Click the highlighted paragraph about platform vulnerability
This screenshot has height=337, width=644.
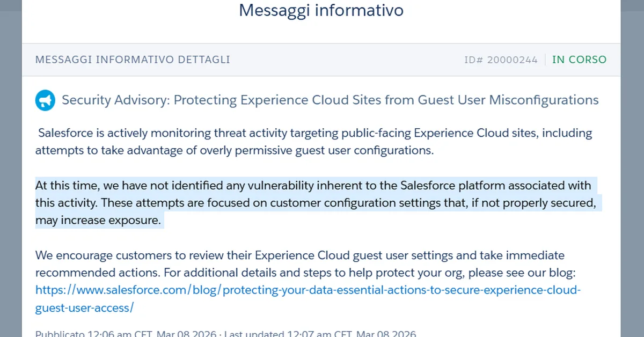(x=317, y=202)
